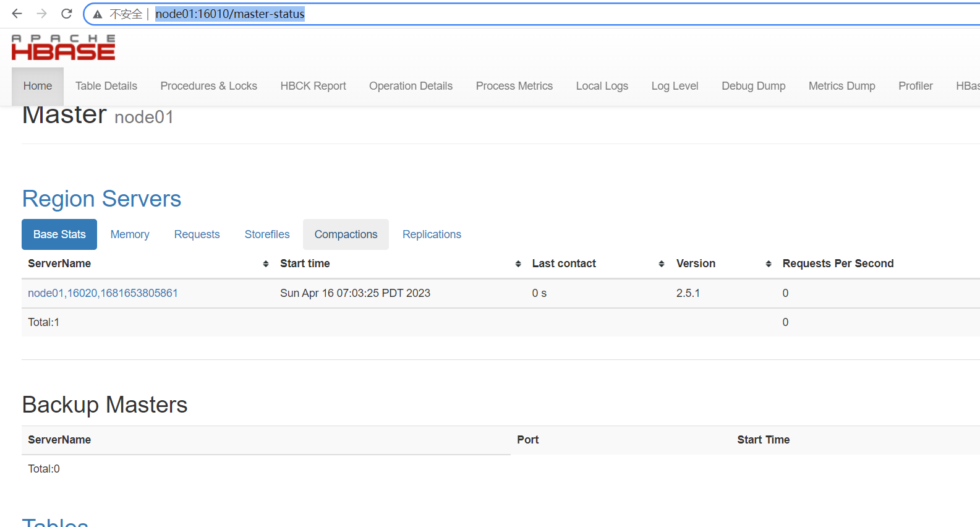Sort by Version using its sort arrows
The width and height of the screenshot is (980, 527).
point(769,264)
